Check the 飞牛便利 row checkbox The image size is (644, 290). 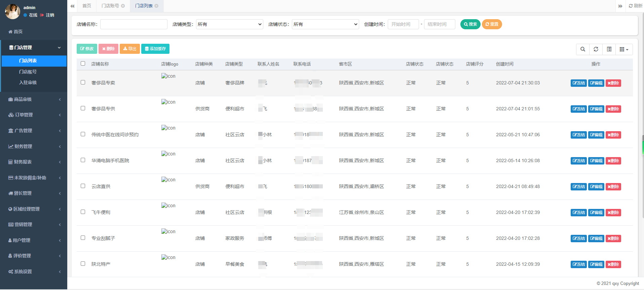click(83, 212)
